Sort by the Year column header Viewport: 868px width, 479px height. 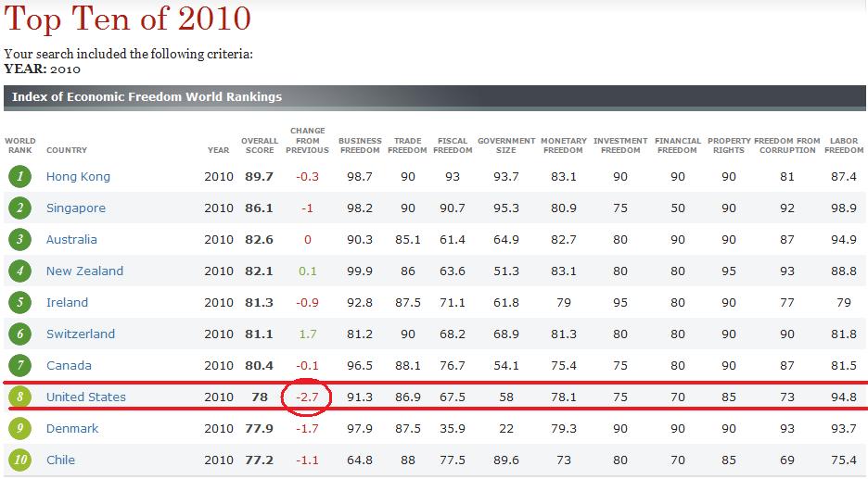tap(218, 150)
